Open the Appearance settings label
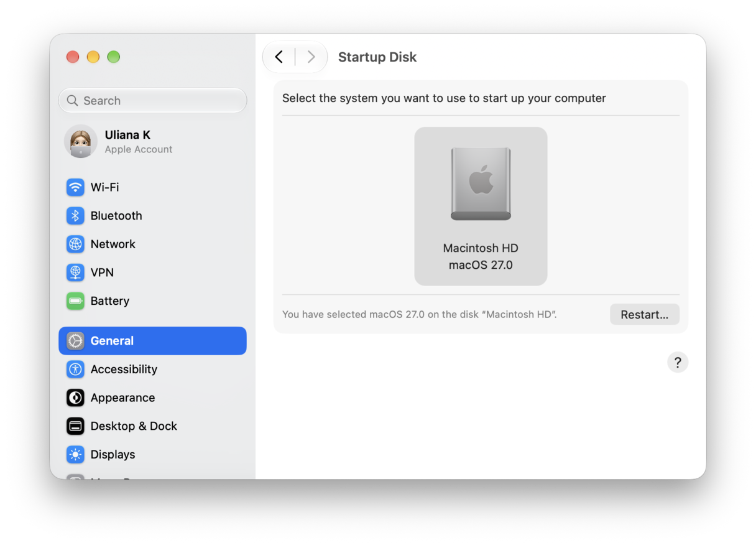 click(123, 398)
